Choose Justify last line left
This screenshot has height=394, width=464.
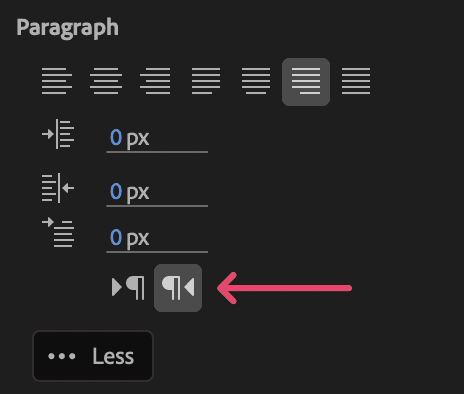click(206, 81)
